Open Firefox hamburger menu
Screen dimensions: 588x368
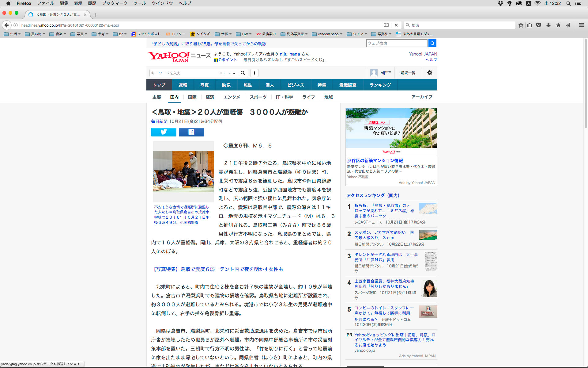[581, 25]
